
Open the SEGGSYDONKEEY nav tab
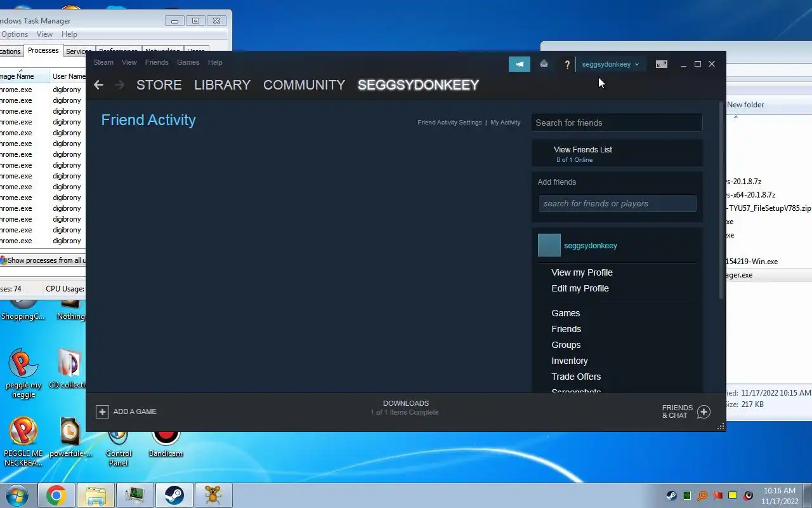(418, 85)
